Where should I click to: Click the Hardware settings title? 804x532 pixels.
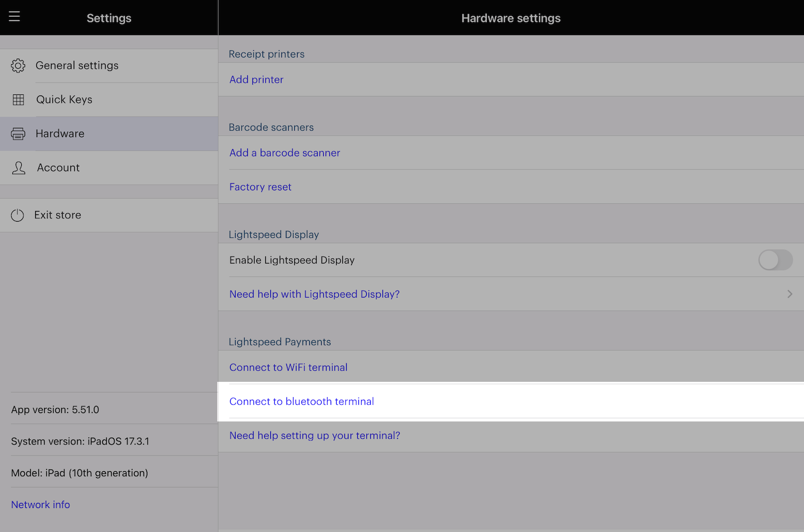[x=511, y=18]
